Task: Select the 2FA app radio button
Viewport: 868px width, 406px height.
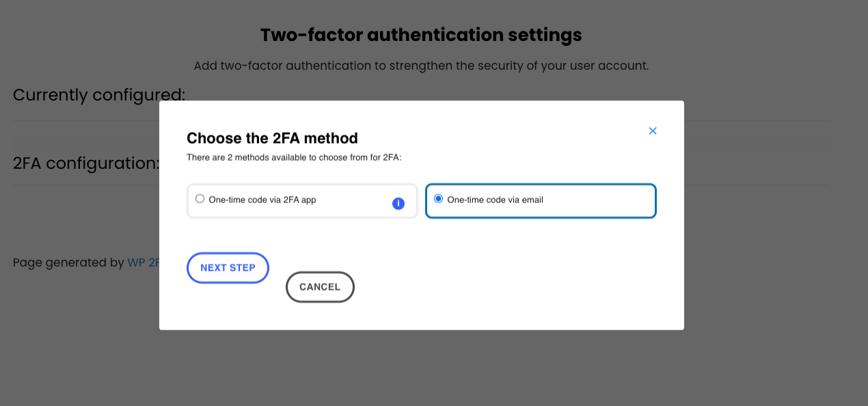Action: 200,199
